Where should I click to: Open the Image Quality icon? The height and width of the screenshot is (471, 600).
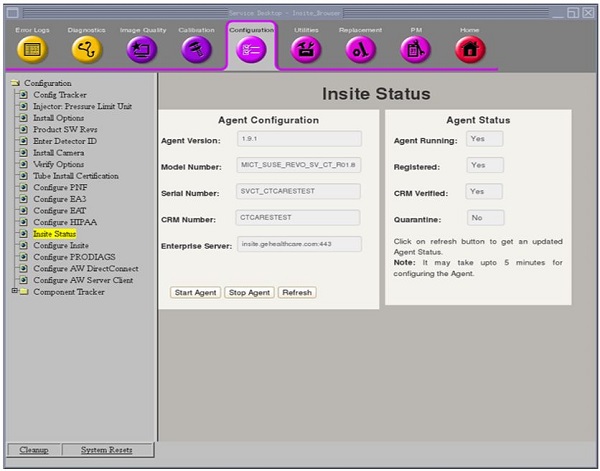tap(141, 50)
